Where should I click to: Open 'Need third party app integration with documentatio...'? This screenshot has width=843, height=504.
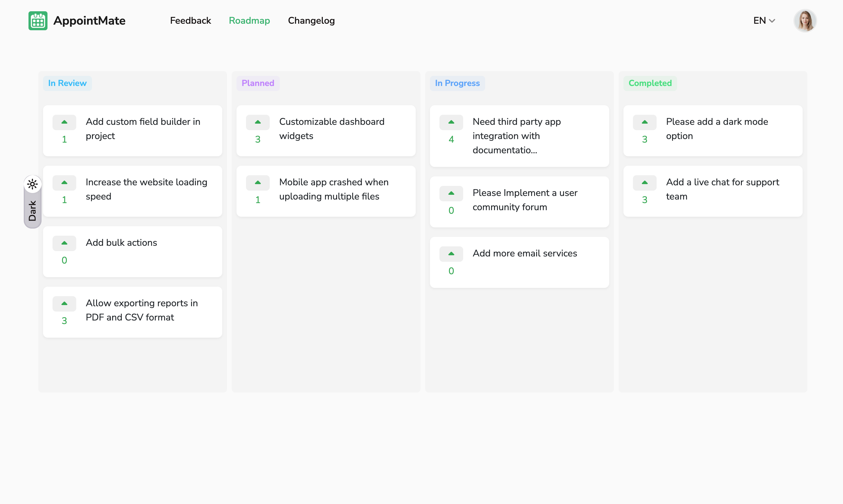pos(517,136)
